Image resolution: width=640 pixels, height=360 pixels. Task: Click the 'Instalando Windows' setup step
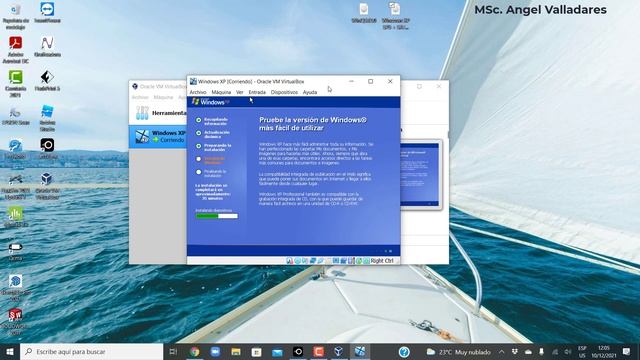pyautogui.click(x=211, y=160)
